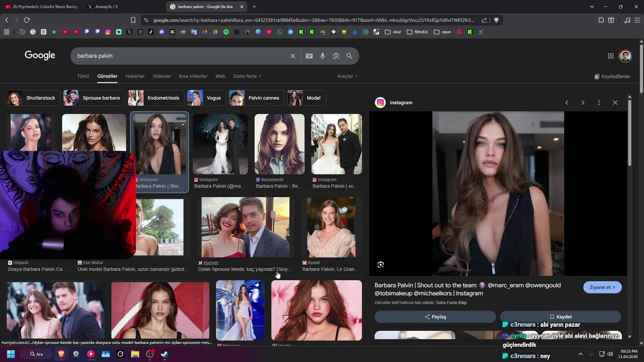The width and height of the screenshot is (644, 362).
Task: Click the Kaydet save button
Action: [560, 317]
